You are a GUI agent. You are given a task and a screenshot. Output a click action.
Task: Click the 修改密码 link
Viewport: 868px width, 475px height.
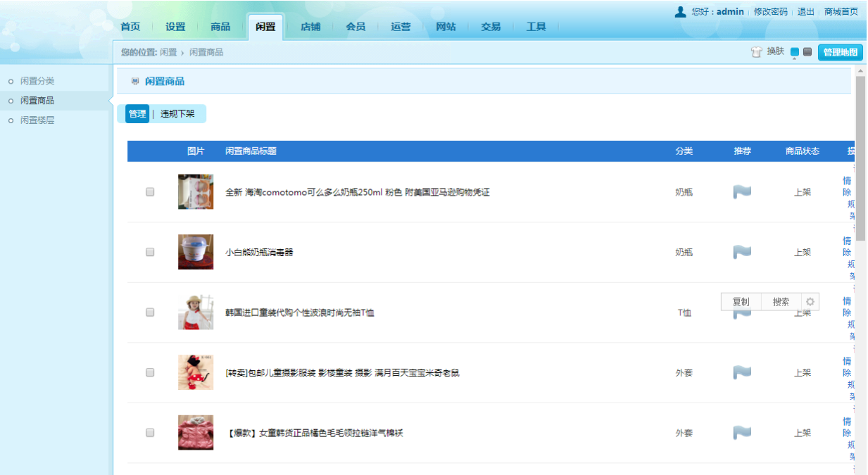(770, 12)
